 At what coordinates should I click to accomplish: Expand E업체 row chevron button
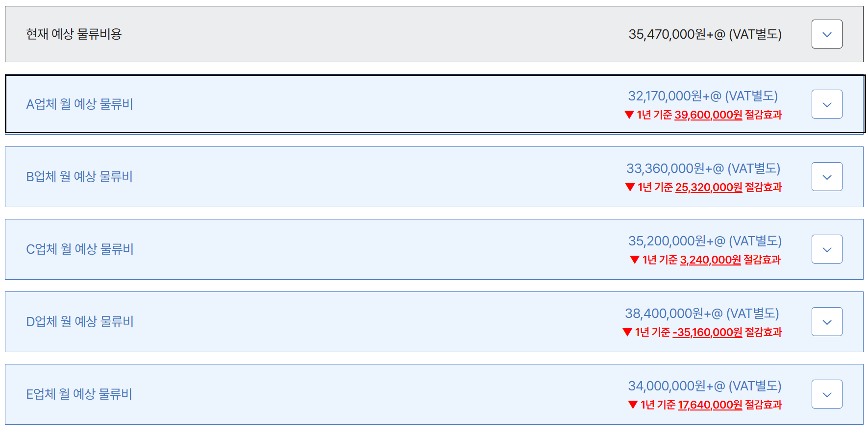(x=826, y=394)
